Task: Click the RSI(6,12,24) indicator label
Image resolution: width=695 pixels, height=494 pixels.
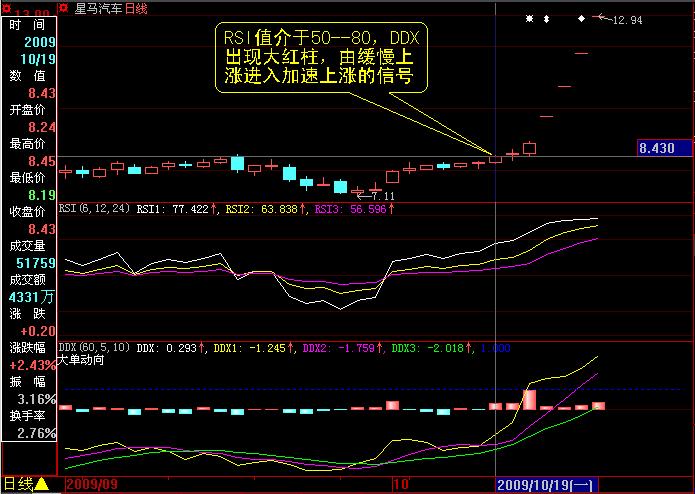Action: click(94, 208)
